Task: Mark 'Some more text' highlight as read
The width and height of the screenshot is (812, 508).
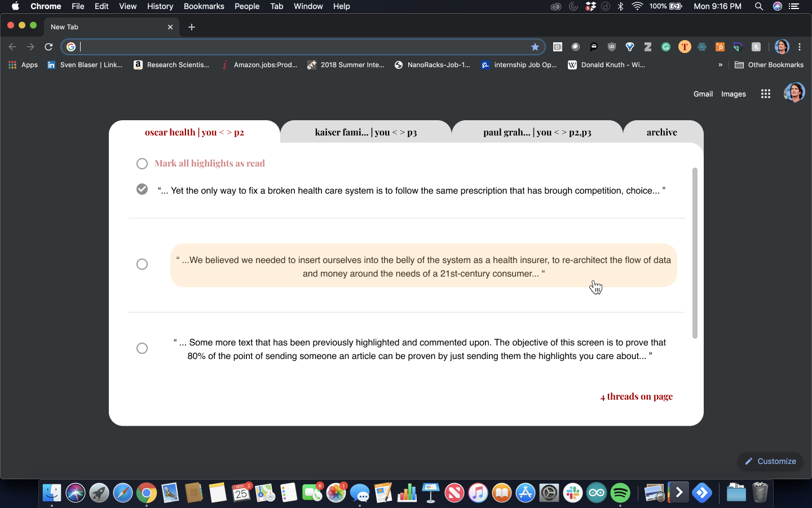Action: [142, 348]
